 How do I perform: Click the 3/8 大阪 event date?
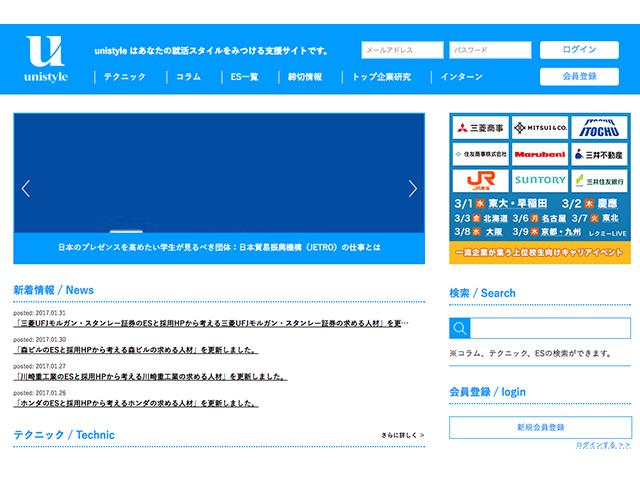478,232
